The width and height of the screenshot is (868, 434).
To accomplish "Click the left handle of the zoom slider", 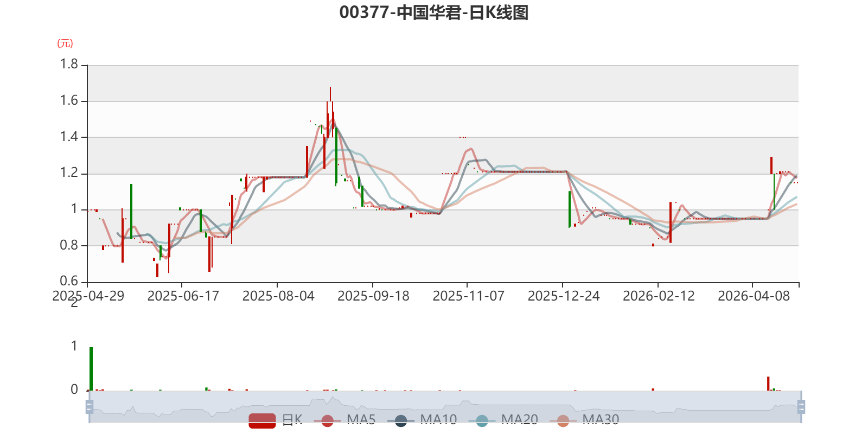I will tap(90, 406).
